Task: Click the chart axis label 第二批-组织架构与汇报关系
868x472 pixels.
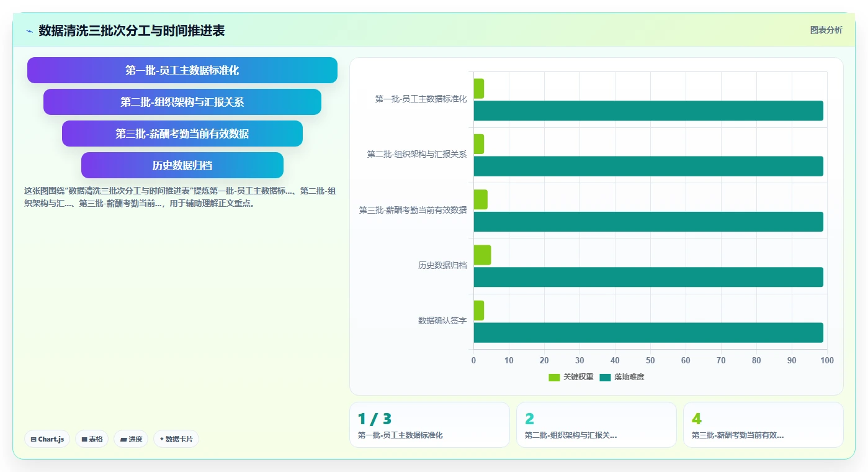Action: [x=417, y=155]
